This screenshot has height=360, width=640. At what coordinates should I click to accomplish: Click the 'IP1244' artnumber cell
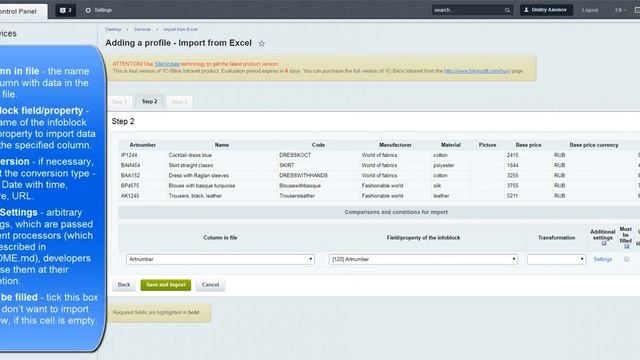click(129, 155)
